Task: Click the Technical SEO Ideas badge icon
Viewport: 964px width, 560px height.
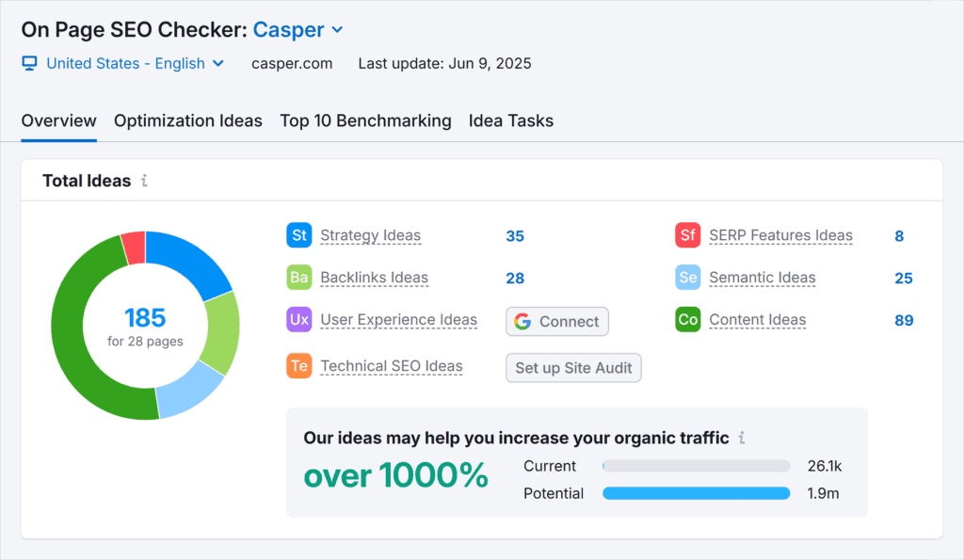Action: coord(298,365)
